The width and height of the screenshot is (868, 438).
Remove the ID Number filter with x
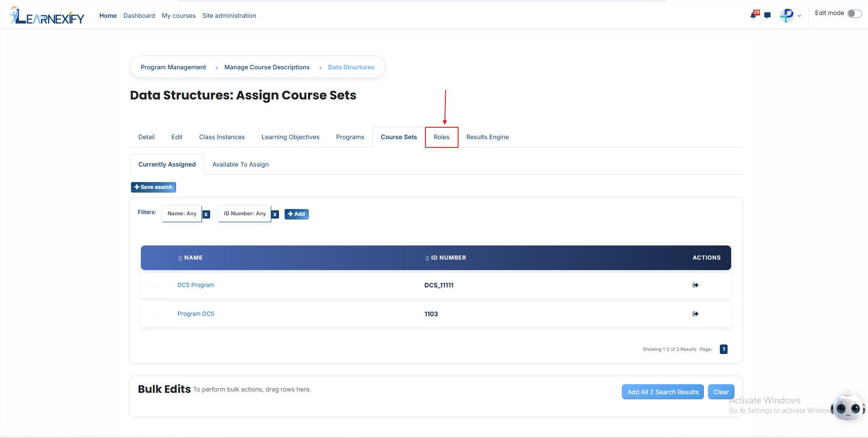275,214
